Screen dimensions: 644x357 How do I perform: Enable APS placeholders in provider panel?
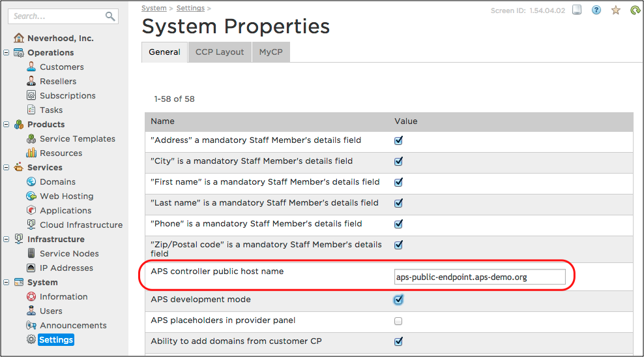[398, 321]
